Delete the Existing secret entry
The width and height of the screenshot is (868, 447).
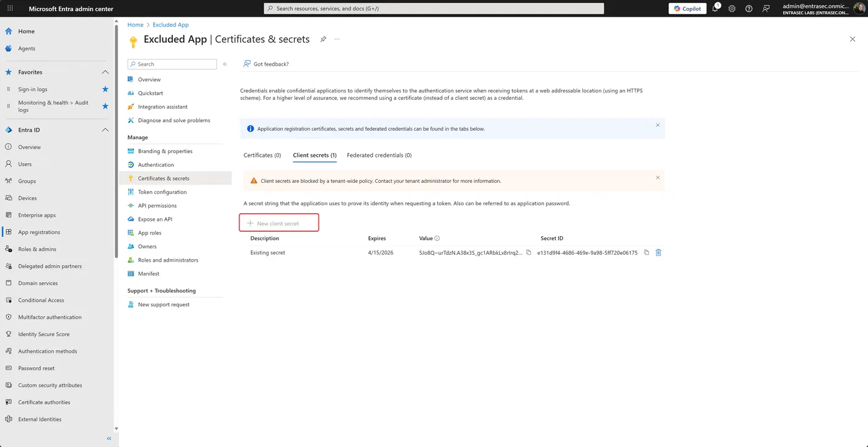point(658,252)
